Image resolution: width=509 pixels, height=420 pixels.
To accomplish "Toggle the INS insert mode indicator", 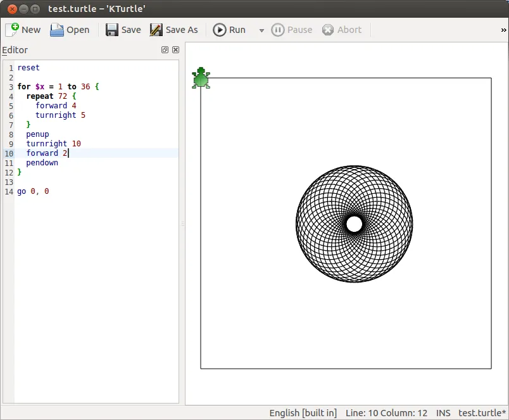I will (x=443, y=413).
